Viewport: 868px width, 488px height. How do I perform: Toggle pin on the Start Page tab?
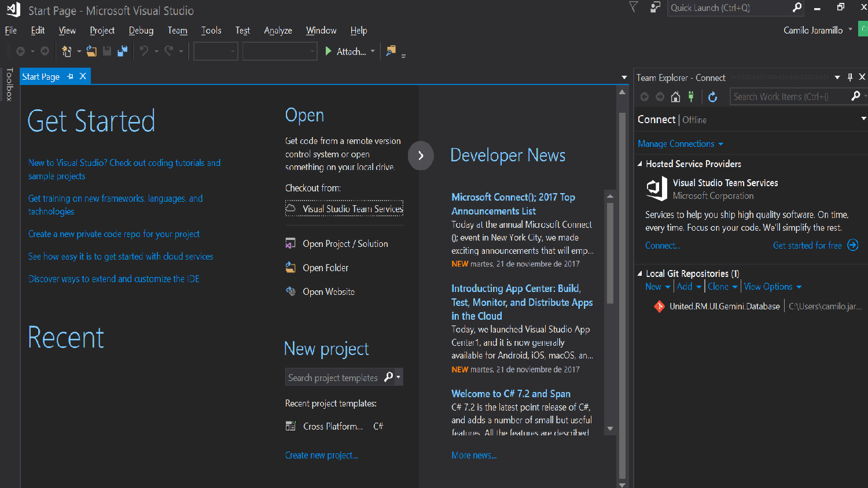(70, 76)
